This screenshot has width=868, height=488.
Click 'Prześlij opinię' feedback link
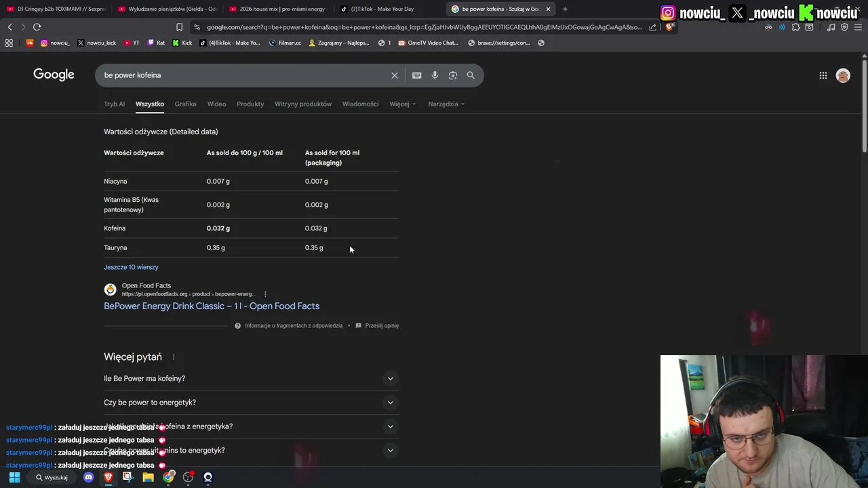[382, 326]
